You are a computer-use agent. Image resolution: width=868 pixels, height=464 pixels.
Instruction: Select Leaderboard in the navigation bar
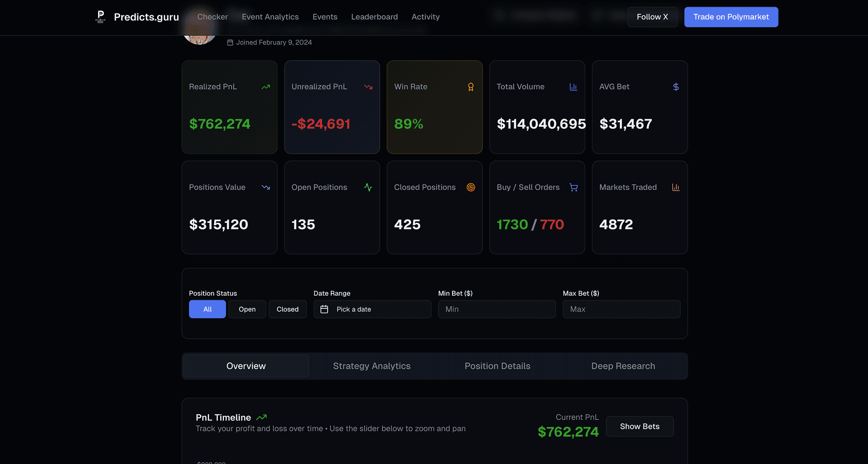(x=374, y=16)
